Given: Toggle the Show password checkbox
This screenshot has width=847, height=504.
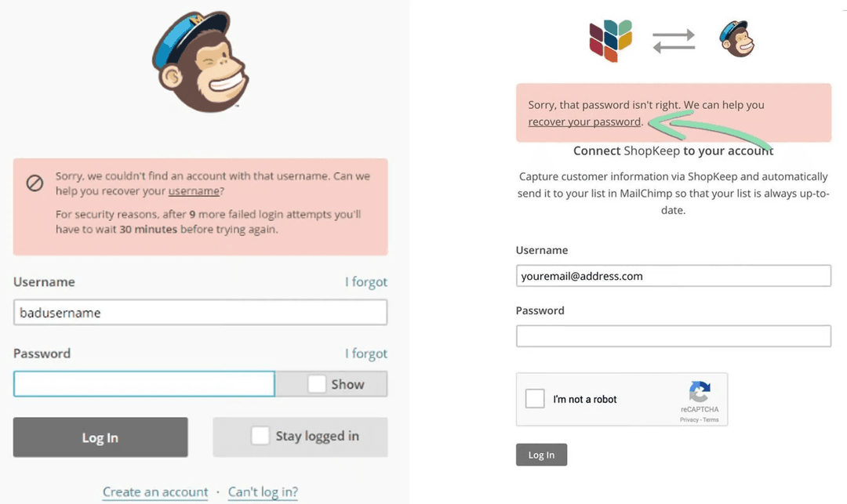Looking at the screenshot, I should [x=317, y=384].
